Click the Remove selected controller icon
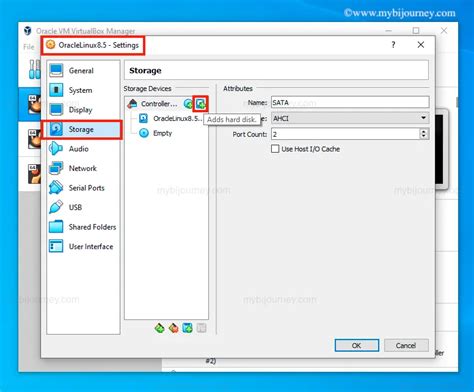Screen dimensions: 474x392 pyautogui.click(x=173, y=328)
